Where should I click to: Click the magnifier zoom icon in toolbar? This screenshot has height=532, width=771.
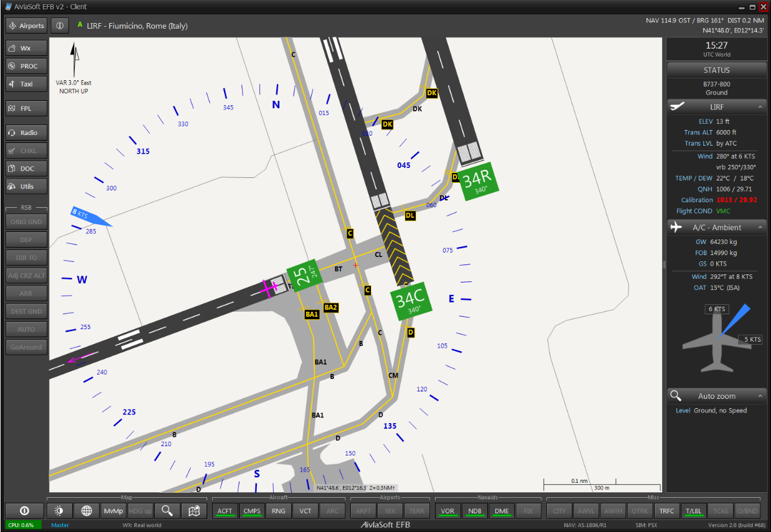tap(167, 511)
